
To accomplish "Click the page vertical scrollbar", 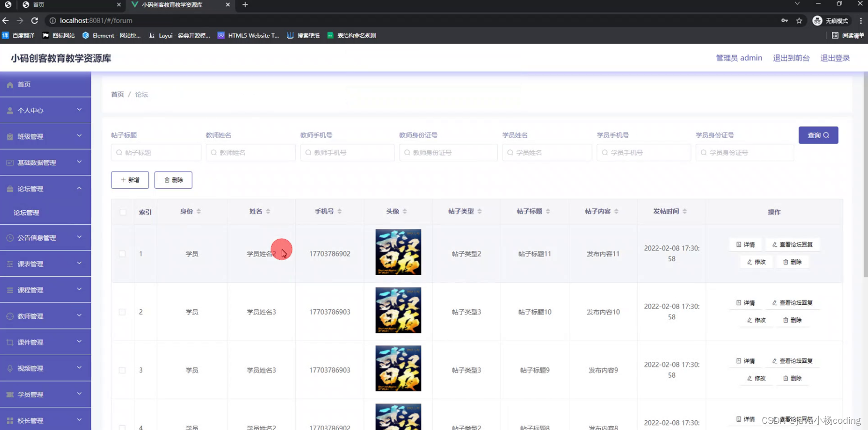I will [865, 174].
